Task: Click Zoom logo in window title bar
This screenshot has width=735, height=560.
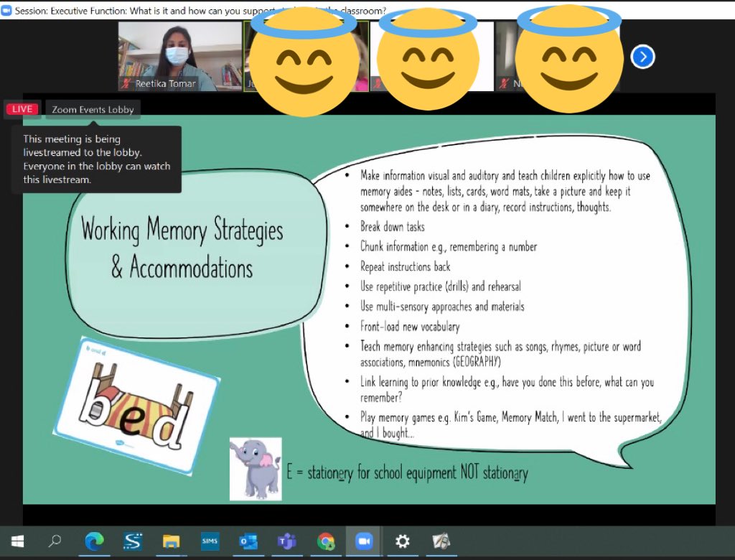Action: pyautogui.click(x=6, y=10)
